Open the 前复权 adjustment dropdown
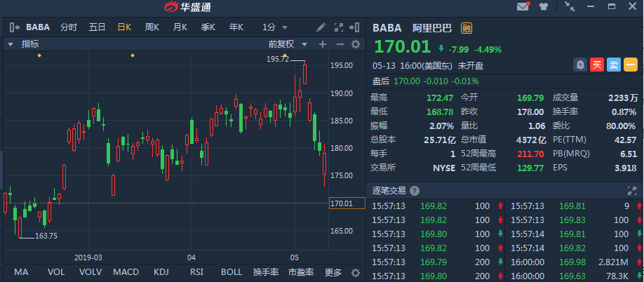 tap(284, 44)
